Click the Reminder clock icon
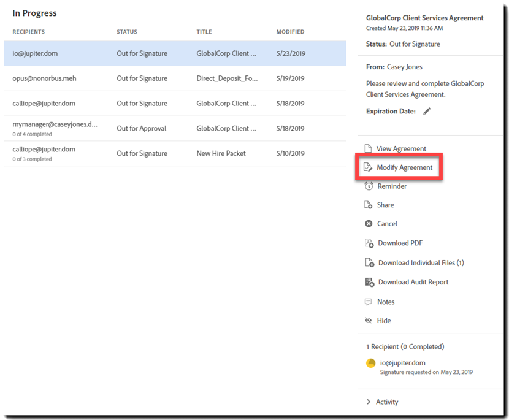509x420 pixels. pyautogui.click(x=369, y=186)
